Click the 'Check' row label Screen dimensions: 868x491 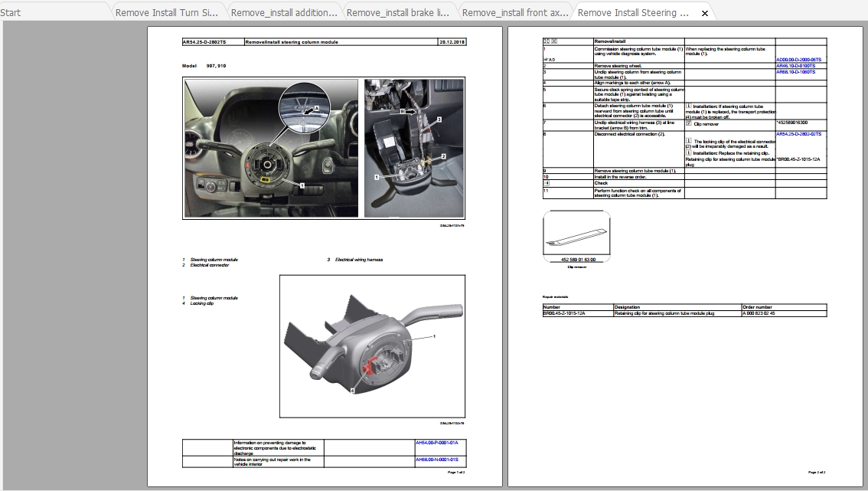click(x=601, y=183)
